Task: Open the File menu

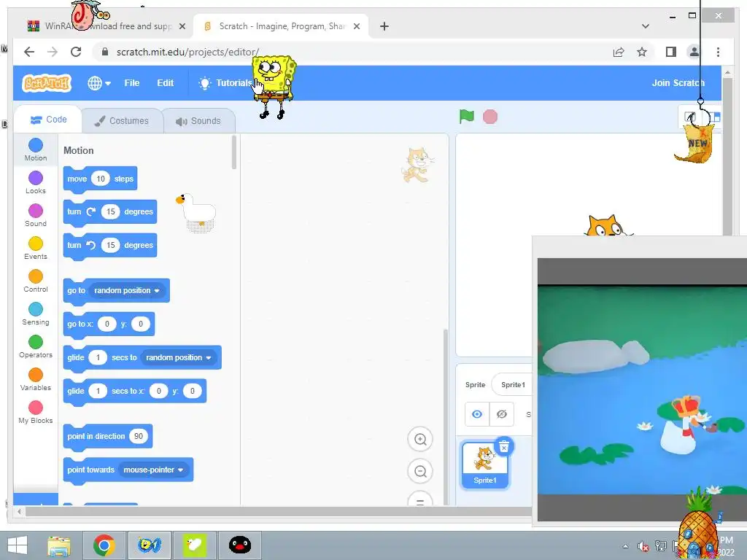Action: (132, 83)
